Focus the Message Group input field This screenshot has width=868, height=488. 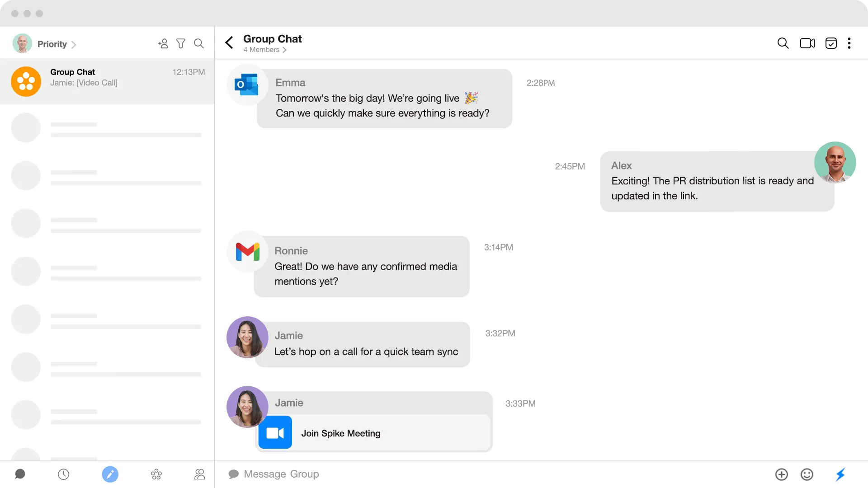click(x=452, y=474)
